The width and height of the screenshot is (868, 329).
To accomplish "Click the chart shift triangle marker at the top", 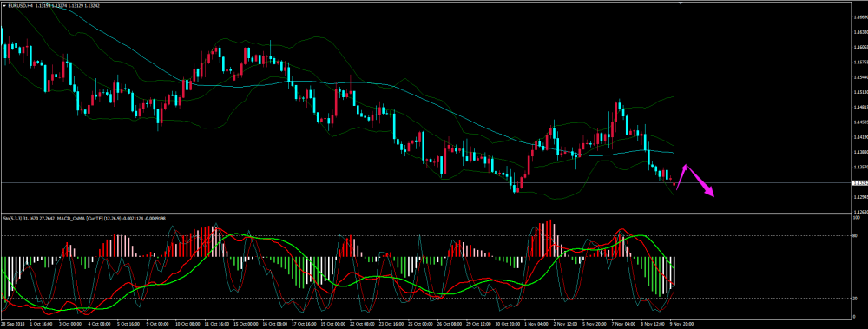I will 681,3.
